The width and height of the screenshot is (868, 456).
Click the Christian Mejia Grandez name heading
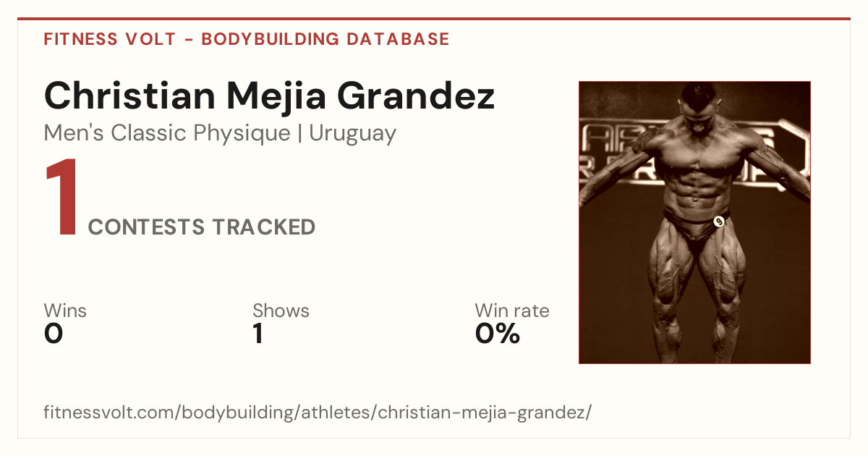point(270,96)
